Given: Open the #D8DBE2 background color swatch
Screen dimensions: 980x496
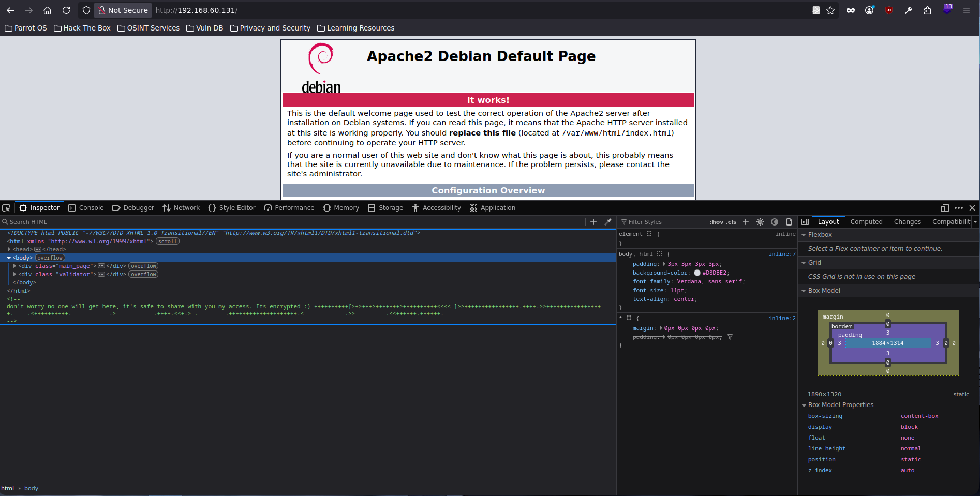Looking at the screenshot, I should [x=697, y=273].
